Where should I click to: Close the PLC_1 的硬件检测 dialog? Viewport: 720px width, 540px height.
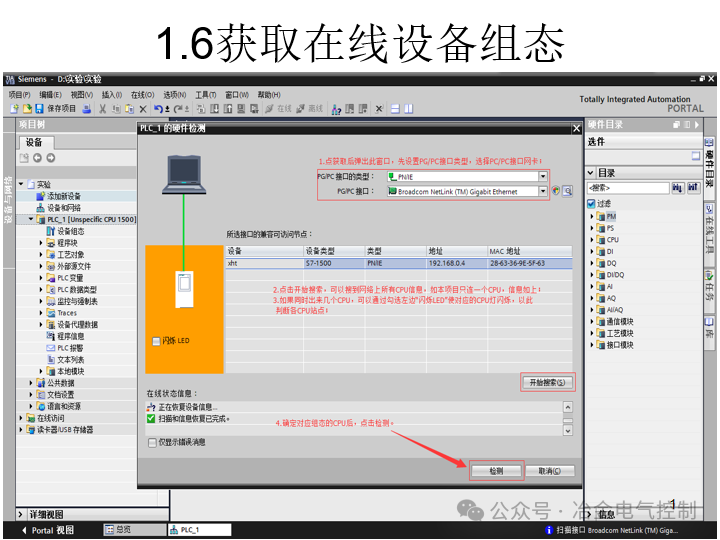coord(576,129)
